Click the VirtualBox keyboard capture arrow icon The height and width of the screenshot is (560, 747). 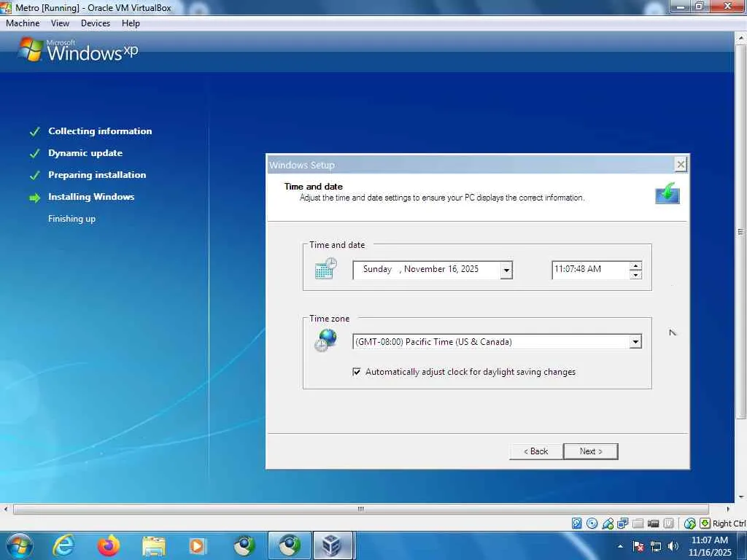(705, 524)
